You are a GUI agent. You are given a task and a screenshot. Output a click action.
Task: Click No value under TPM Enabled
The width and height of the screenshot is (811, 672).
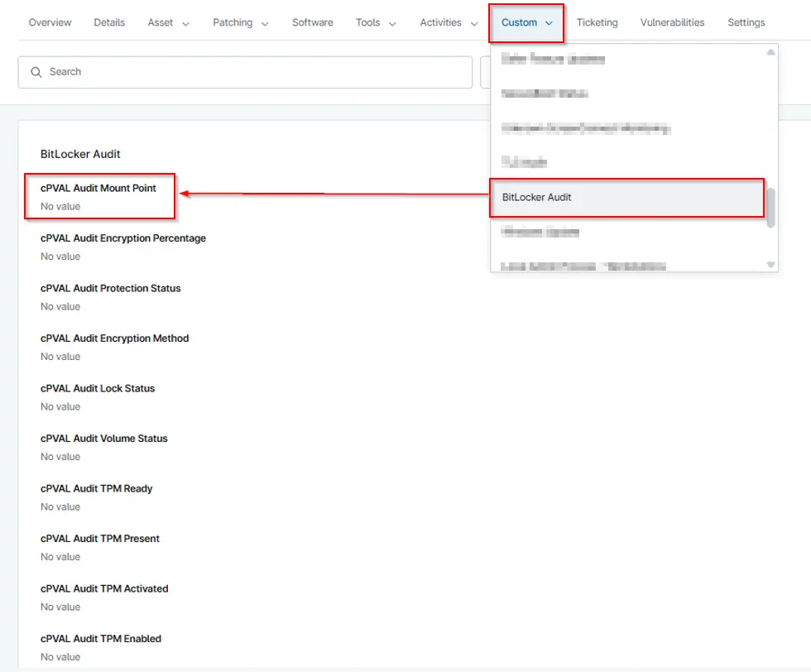pyautogui.click(x=60, y=657)
